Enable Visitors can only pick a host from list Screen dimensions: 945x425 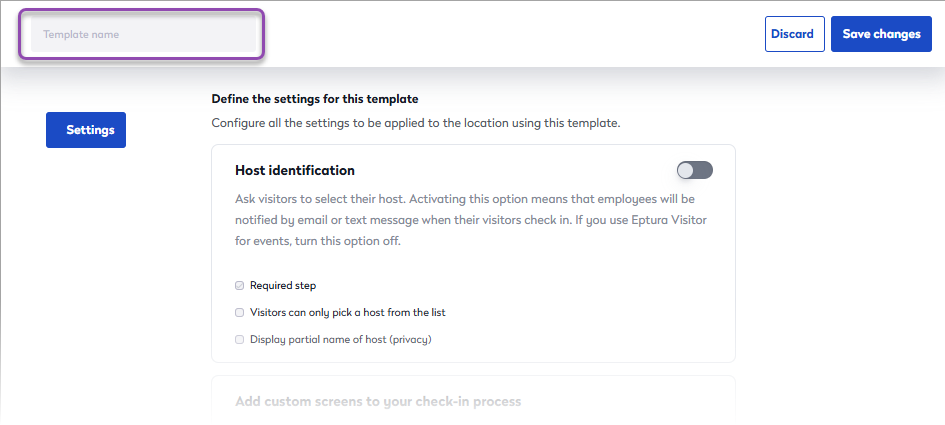click(x=239, y=313)
